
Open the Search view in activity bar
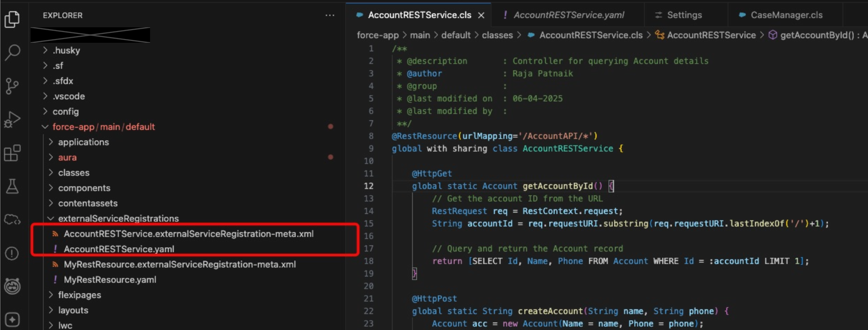(12, 53)
